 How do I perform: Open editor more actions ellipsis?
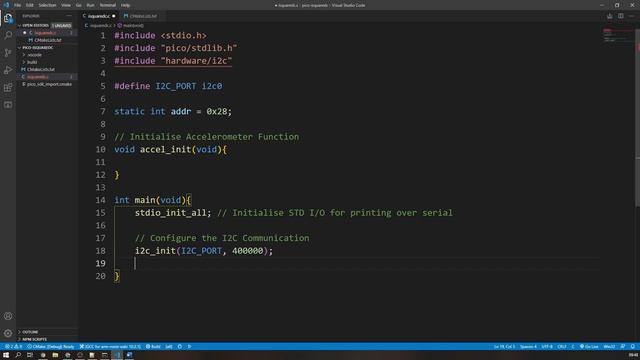(x=631, y=16)
